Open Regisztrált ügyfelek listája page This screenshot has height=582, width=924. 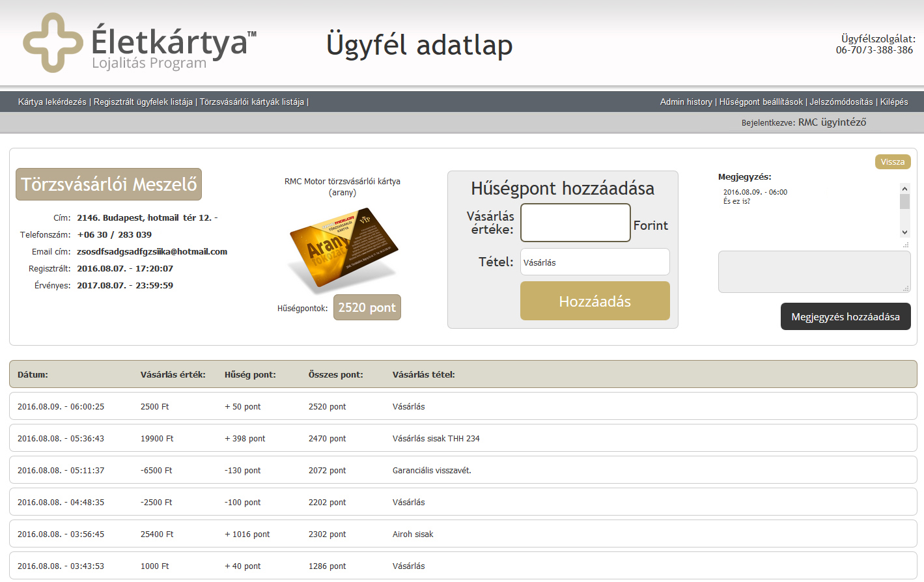(143, 102)
